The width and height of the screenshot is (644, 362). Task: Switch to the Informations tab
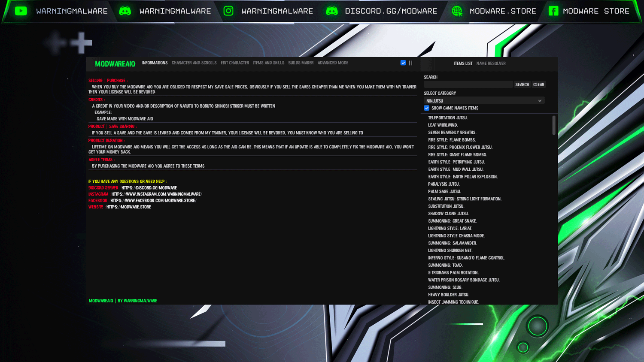(155, 63)
